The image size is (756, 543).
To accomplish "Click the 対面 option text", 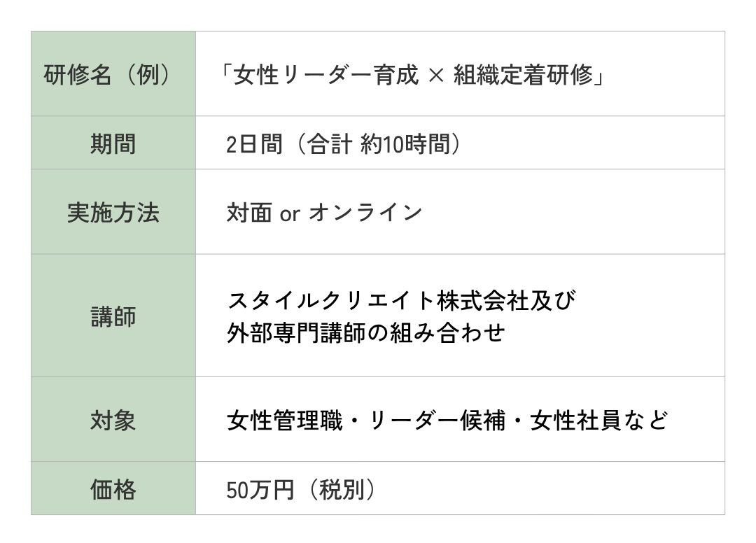I will click(248, 212).
